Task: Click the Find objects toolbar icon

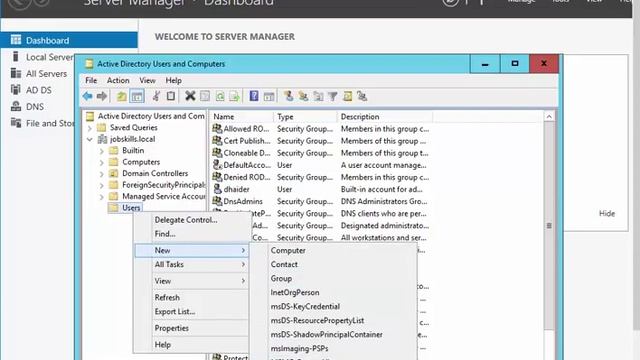Action: (347, 96)
